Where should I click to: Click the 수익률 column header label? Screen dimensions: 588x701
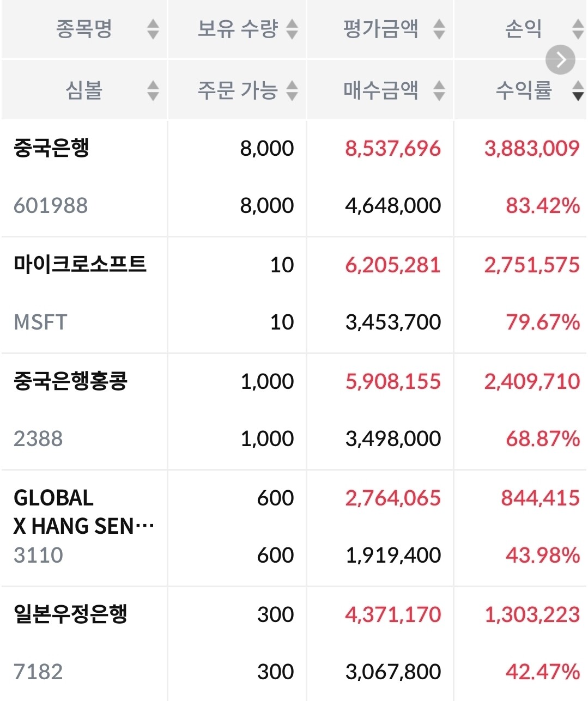524,90
